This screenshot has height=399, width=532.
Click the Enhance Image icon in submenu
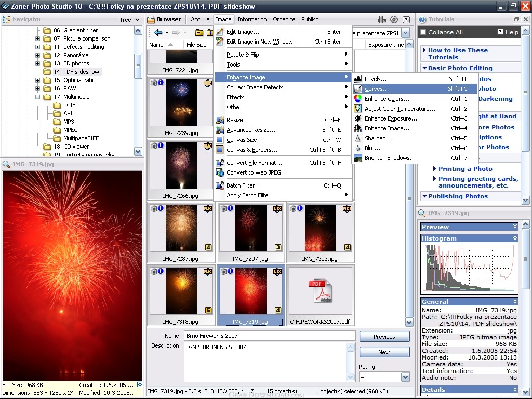357,128
